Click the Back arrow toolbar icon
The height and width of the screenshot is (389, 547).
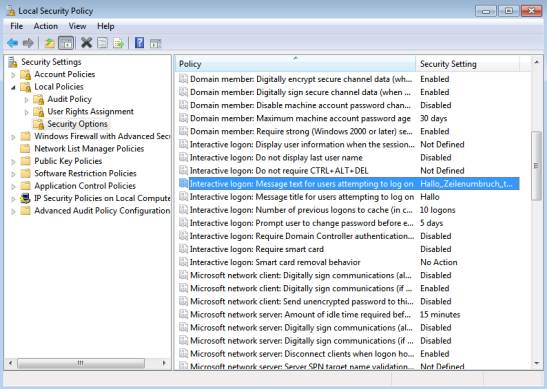12,43
